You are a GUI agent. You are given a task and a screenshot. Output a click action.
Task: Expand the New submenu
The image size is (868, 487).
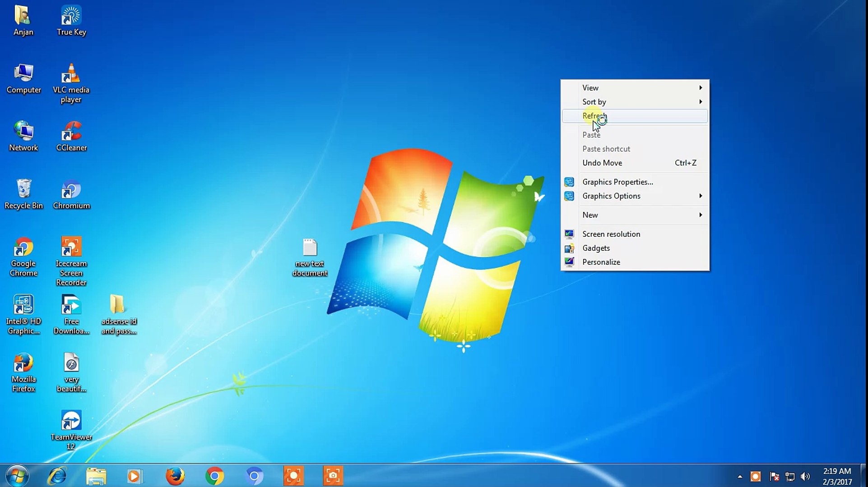(x=590, y=215)
